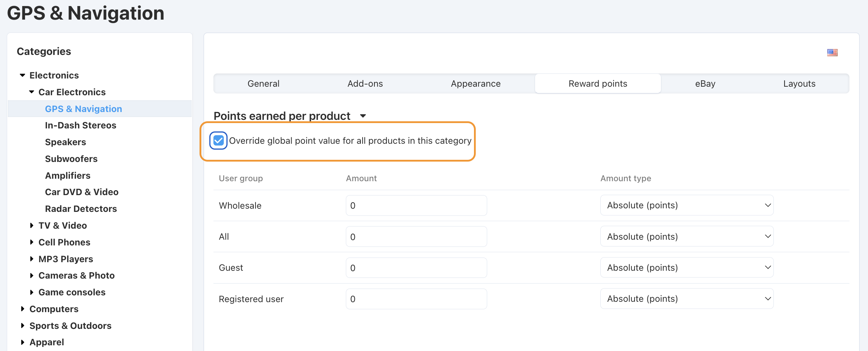Click the Wholesale amount input field
This screenshot has width=868, height=351.
(416, 205)
